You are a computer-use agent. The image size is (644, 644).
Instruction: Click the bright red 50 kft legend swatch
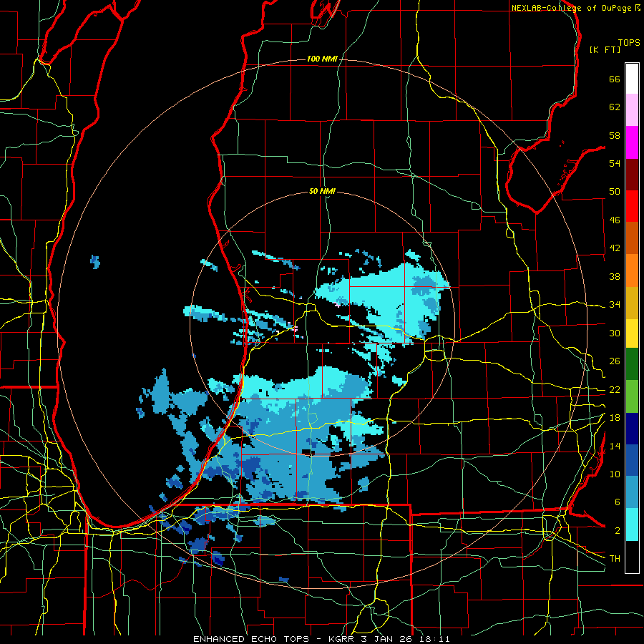pyautogui.click(x=632, y=206)
